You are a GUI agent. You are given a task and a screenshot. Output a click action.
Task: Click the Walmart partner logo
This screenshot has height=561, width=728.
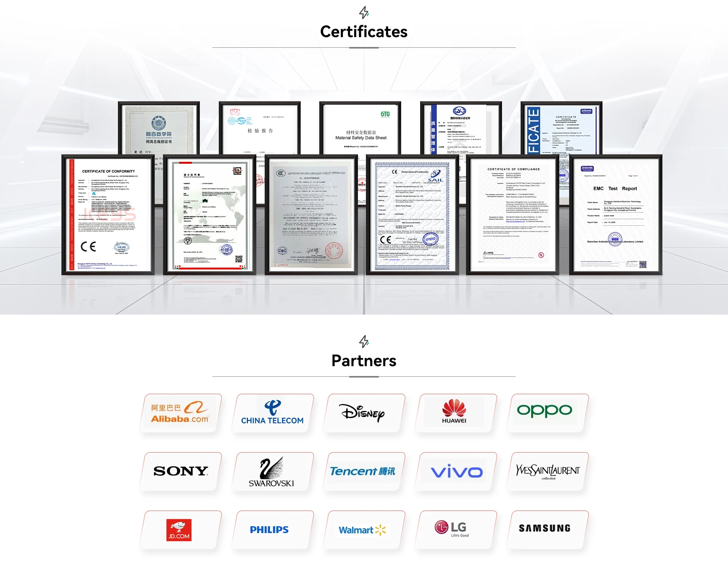click(362, 530)
